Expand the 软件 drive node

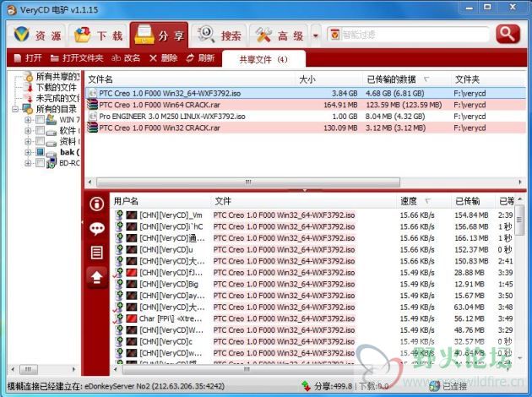[28, 131]
